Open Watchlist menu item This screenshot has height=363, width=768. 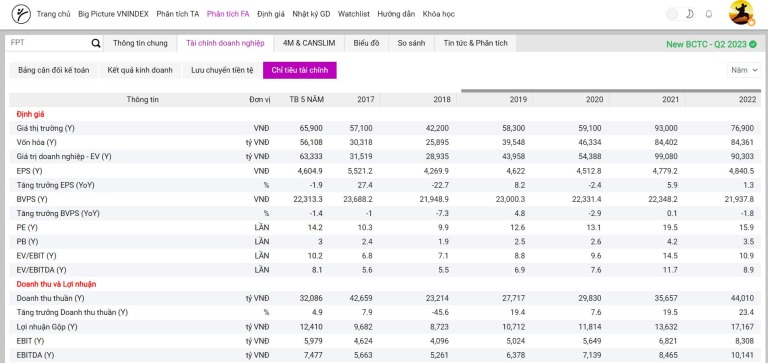(x=354, y=14)
